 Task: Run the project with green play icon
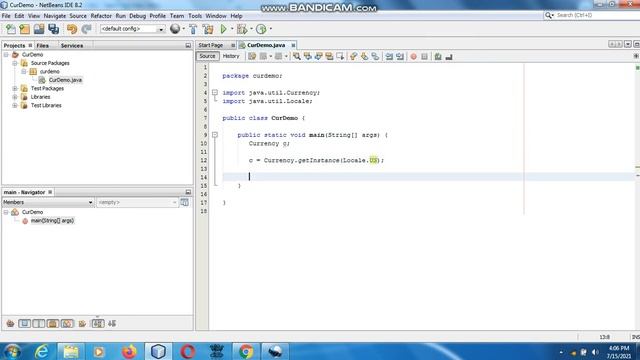tap(223, 29)
